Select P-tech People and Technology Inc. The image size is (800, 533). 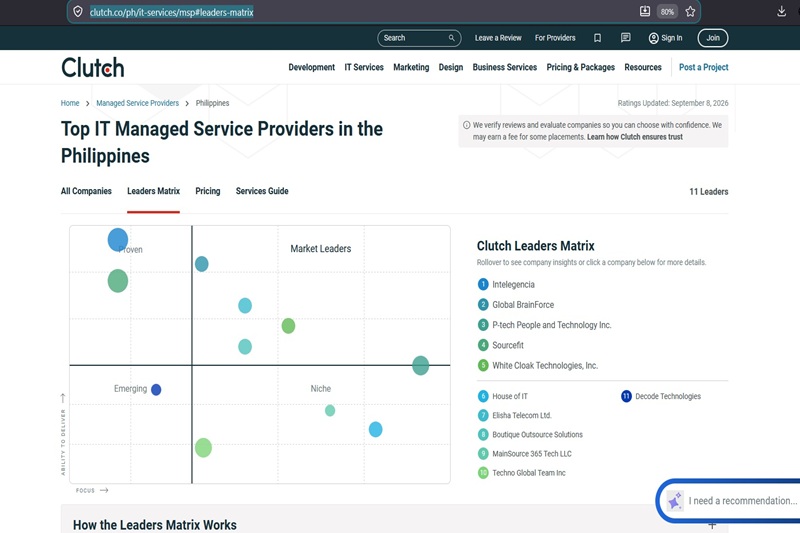552,325
